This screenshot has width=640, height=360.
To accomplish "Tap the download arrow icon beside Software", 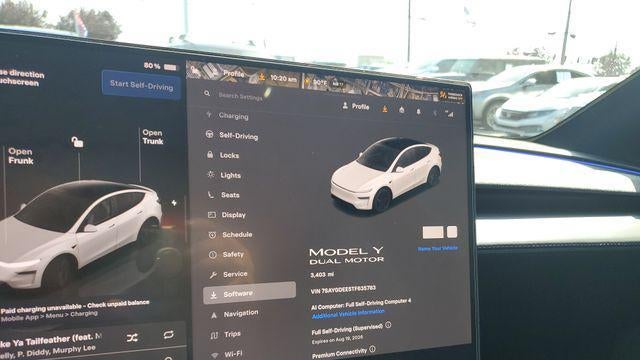I will point(213,295).
